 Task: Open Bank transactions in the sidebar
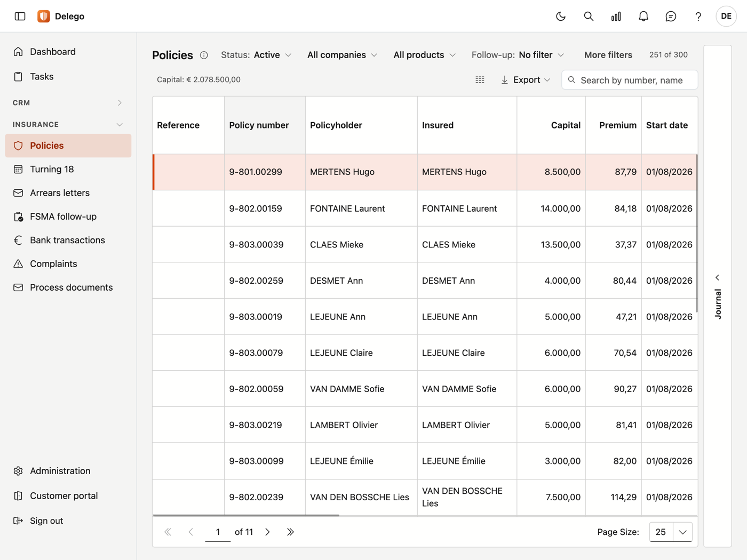(68, 240)
